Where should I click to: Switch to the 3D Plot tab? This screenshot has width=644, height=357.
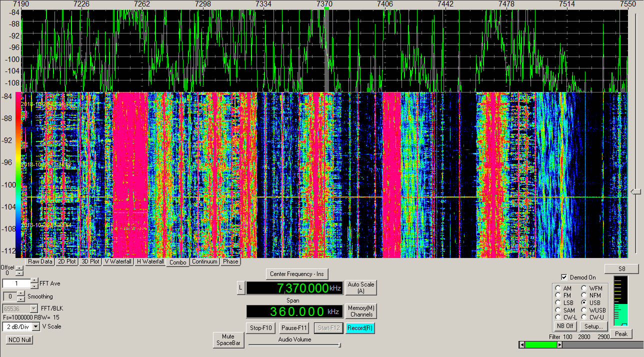[x=90, y=261]
